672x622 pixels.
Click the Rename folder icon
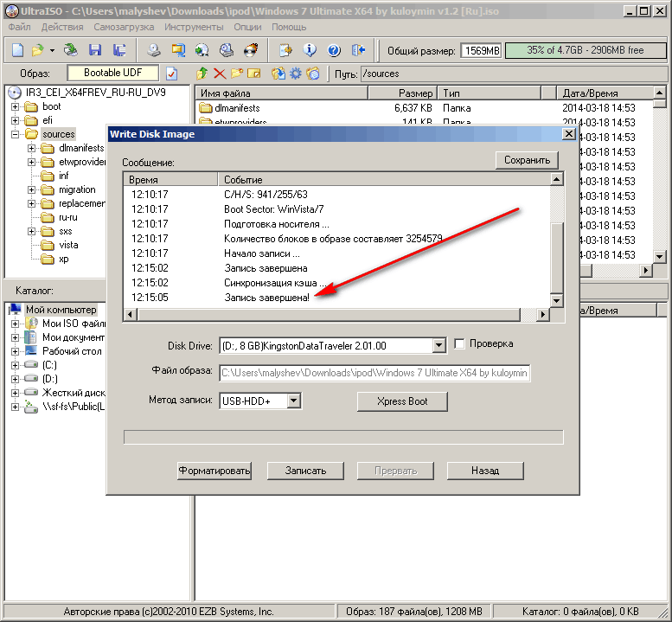click(253, 74)
